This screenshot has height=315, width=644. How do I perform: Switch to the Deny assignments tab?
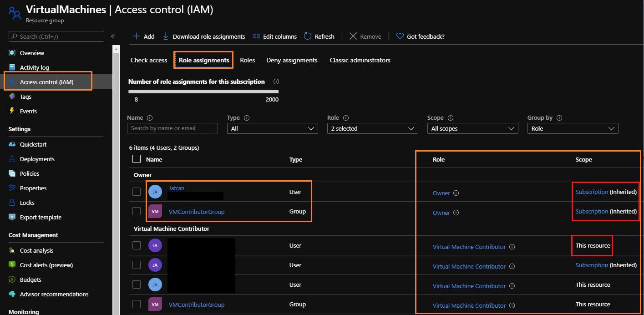coord(291,60)
